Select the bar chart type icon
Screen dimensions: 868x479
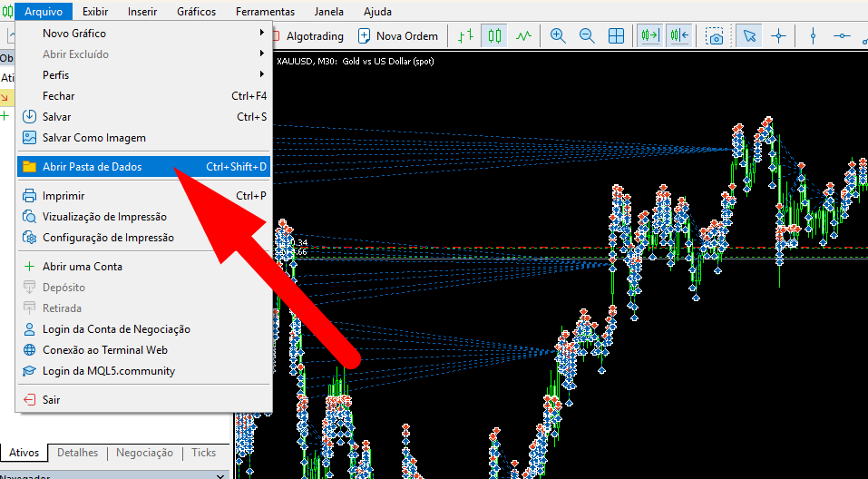[x=465, y=36]
